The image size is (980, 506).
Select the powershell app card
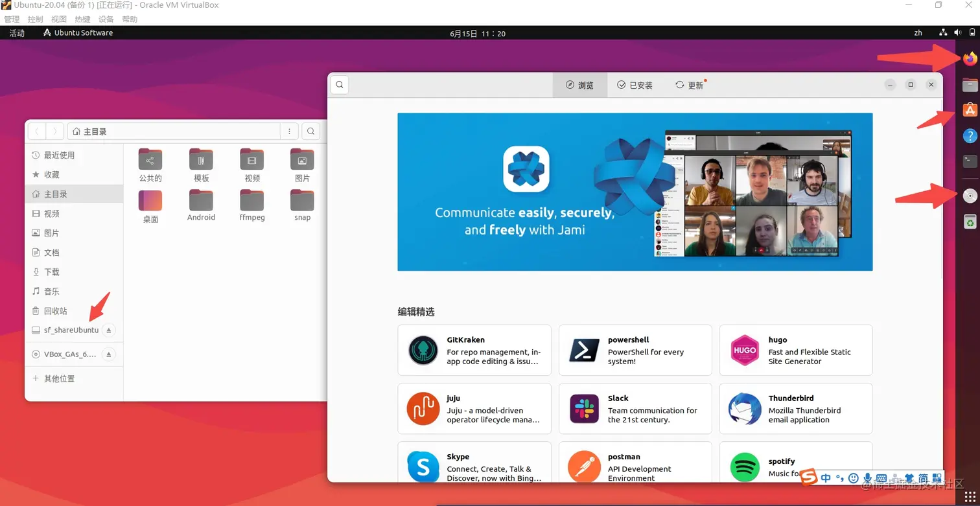point(635,350)
